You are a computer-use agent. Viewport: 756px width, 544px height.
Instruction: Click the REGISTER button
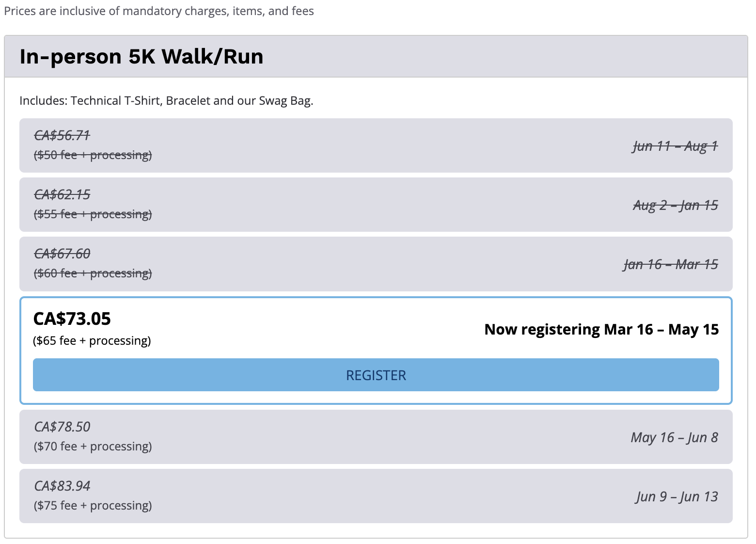tap(376, 375)
